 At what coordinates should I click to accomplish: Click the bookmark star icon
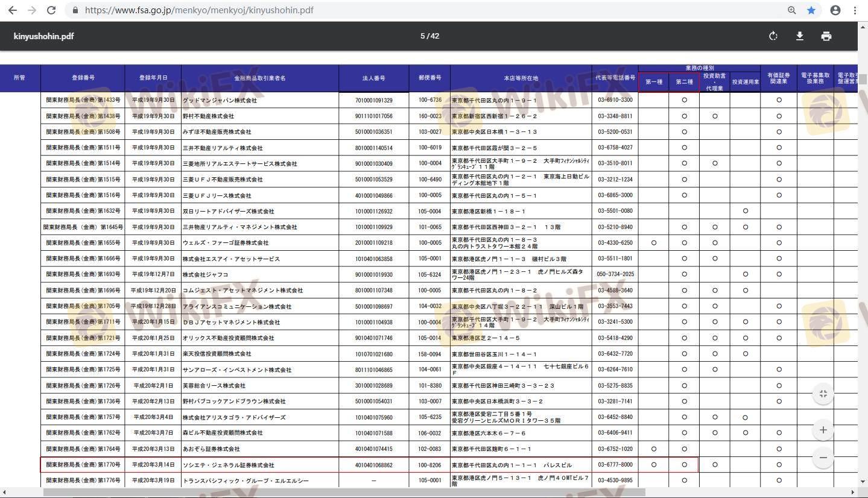pyautogui.click(x=811, y=10)
